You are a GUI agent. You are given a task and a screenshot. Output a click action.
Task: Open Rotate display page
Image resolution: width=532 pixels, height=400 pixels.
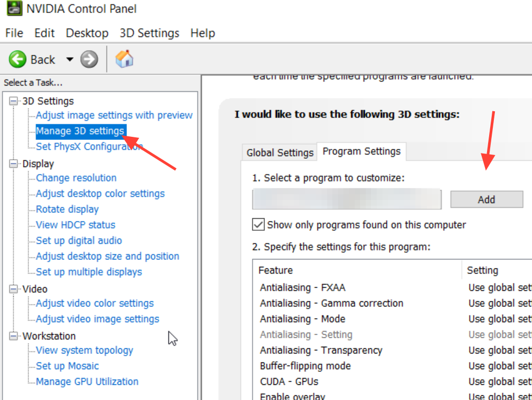pos(67,209)
